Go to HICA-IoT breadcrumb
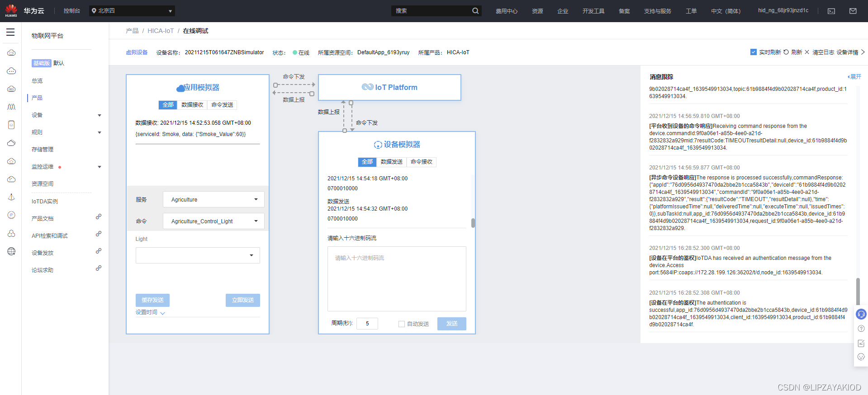Image resolution: width=868 pixels, height=395 pixels. coord(161,31)
